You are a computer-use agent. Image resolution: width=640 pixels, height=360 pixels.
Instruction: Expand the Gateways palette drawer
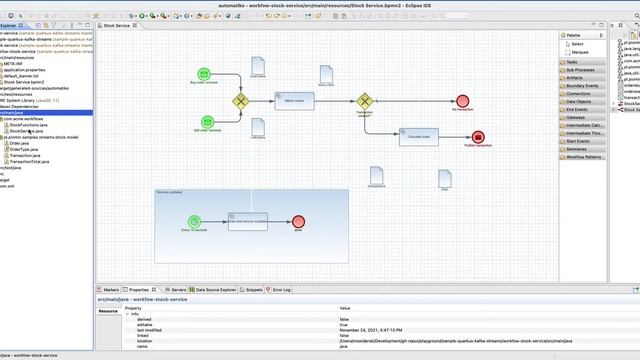click(x=582, y=117)
